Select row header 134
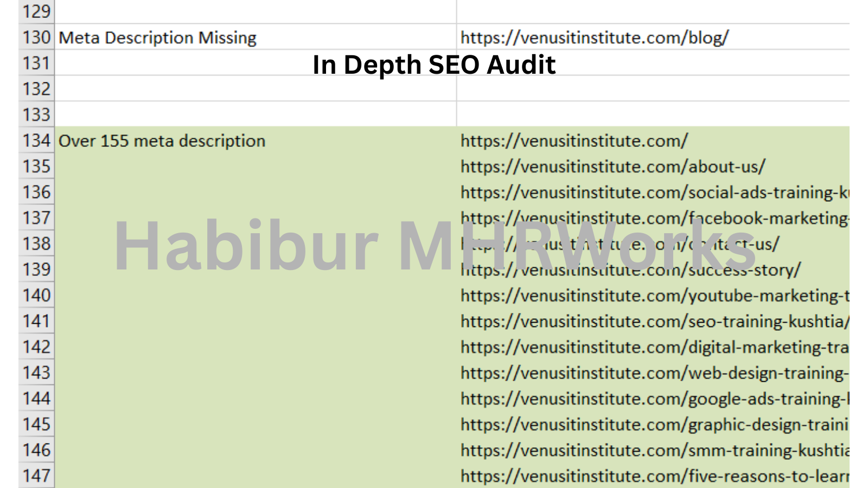Viewport: 868px width, 488px height. pos(36,140)
